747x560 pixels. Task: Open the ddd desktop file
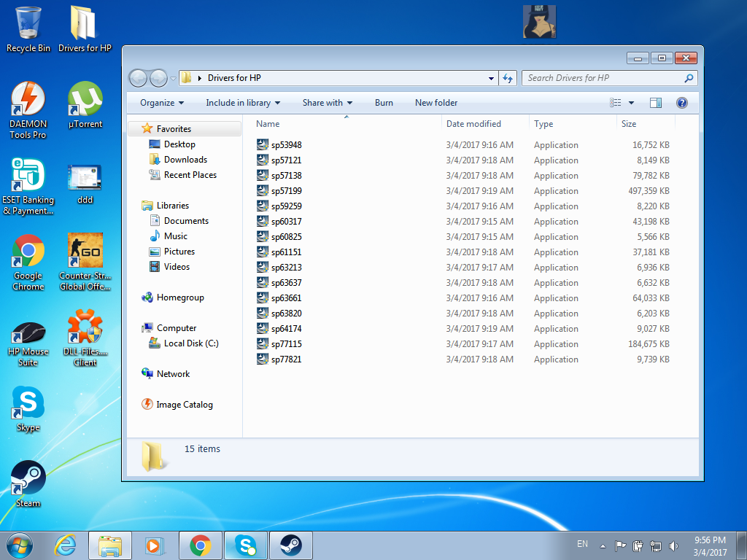(85, 184)
